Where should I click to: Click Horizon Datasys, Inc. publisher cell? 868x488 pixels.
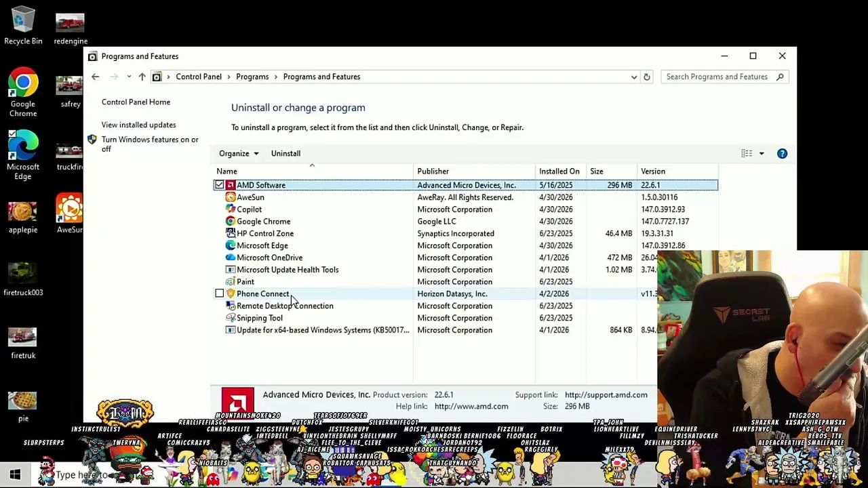pyautogui.click(x=452, y=294)
